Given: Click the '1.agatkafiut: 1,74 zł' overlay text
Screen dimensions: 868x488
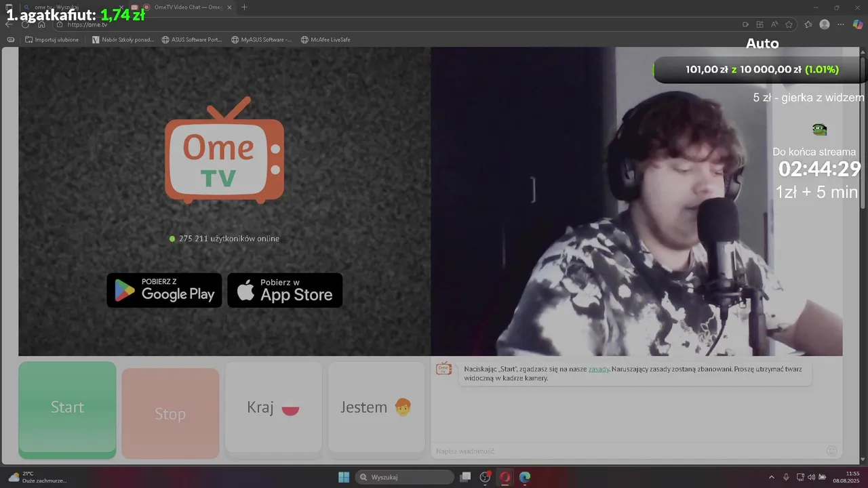Looking at the screenshot, I should click(75, 15).
